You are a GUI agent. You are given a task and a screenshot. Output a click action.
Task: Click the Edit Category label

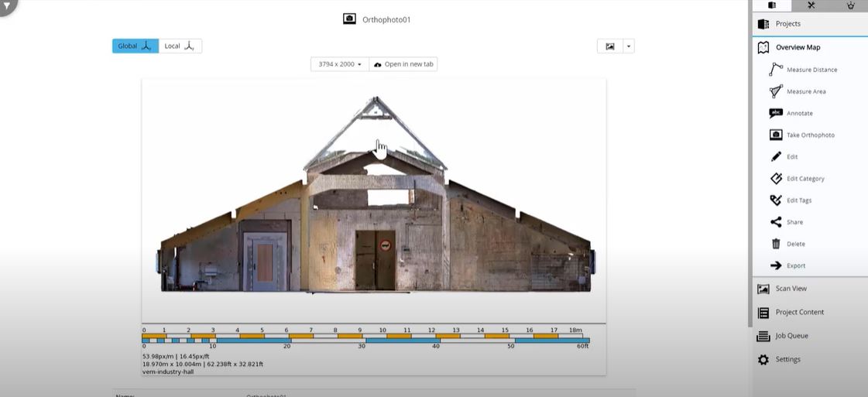pos(805,179)
